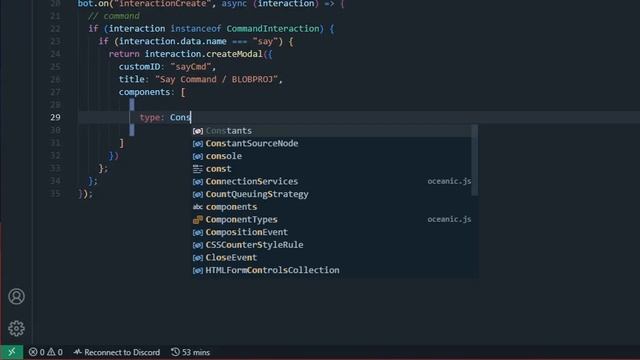Open the Manage gear settings icon
This screenshot has height=360, width=640.
16,328
